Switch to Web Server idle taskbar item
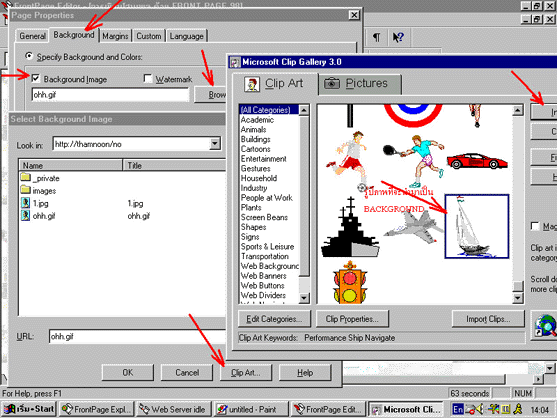This screenshot has width=557, height=418. coord(173,409)
